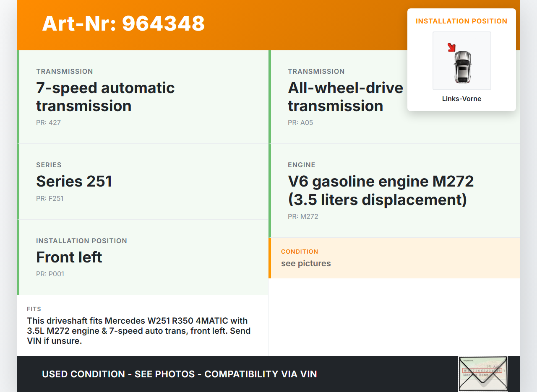Viewport: 537px width, 392px height.
Task: Click the 'see pictures' condition text
Action: (306, 264)
